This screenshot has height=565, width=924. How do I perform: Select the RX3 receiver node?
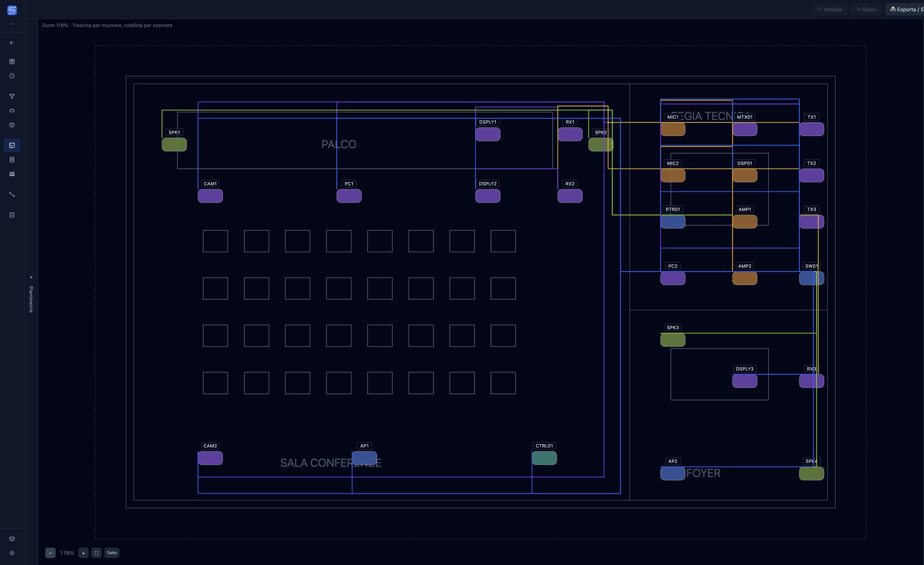click(811, 381)
